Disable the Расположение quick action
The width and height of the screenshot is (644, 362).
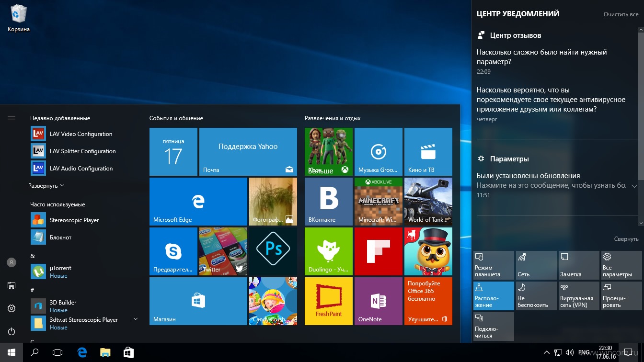(494, 296)
